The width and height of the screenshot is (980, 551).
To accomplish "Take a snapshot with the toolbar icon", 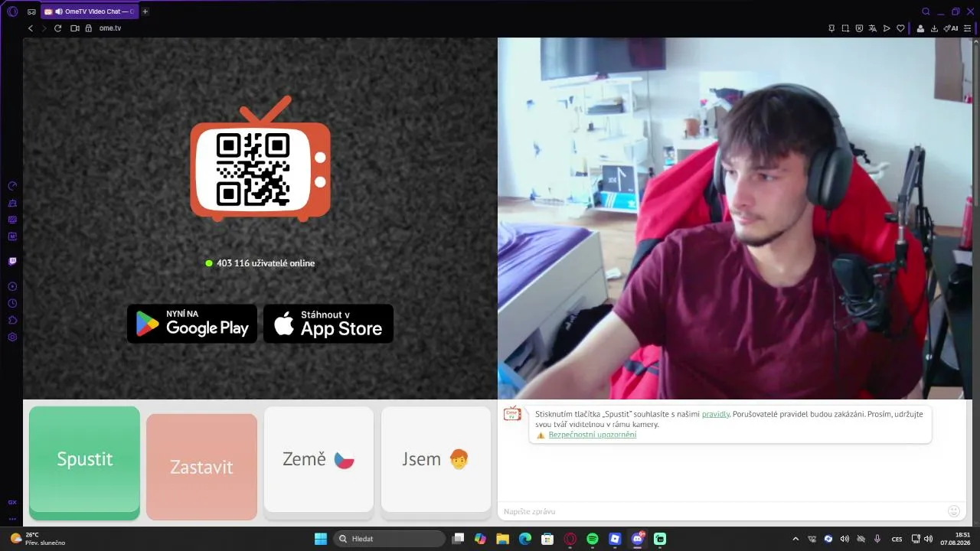I will click(x=845, y=28).
